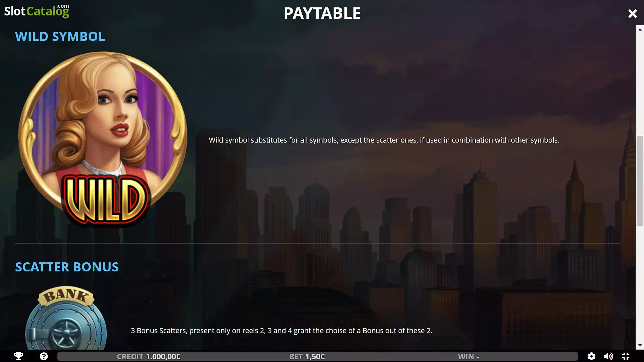Click the Bank vault scatter symbol

66,318
